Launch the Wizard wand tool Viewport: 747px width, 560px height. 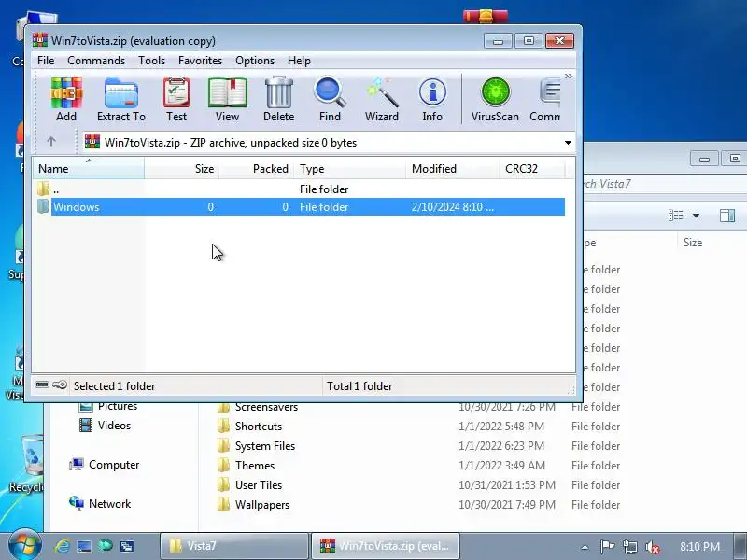382,99
